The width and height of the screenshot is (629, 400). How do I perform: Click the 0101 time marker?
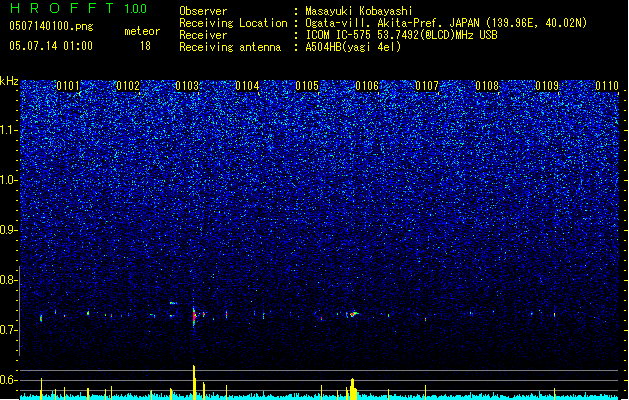coord(68,86)
